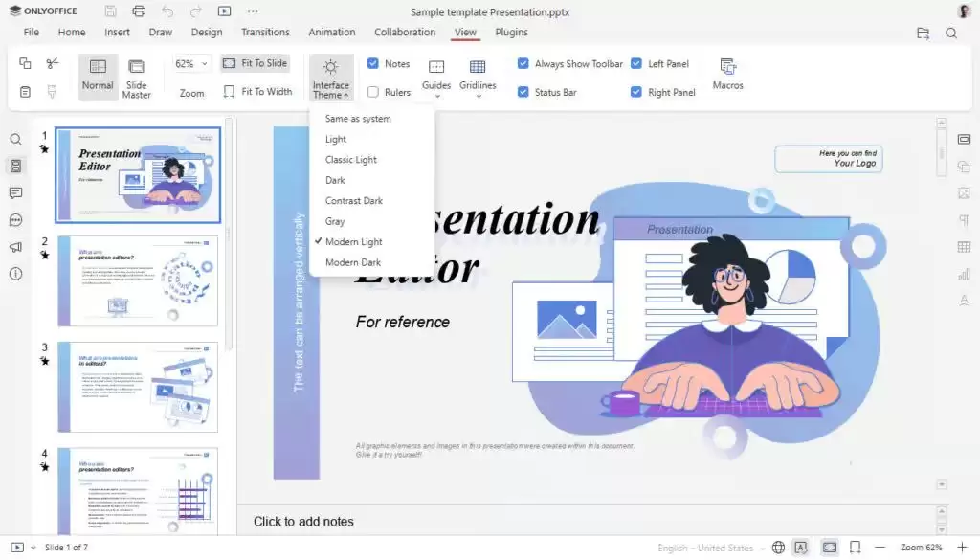The image size is (980, 560).
Task: Click the Fit To Slide button
Action: point(255,63)
